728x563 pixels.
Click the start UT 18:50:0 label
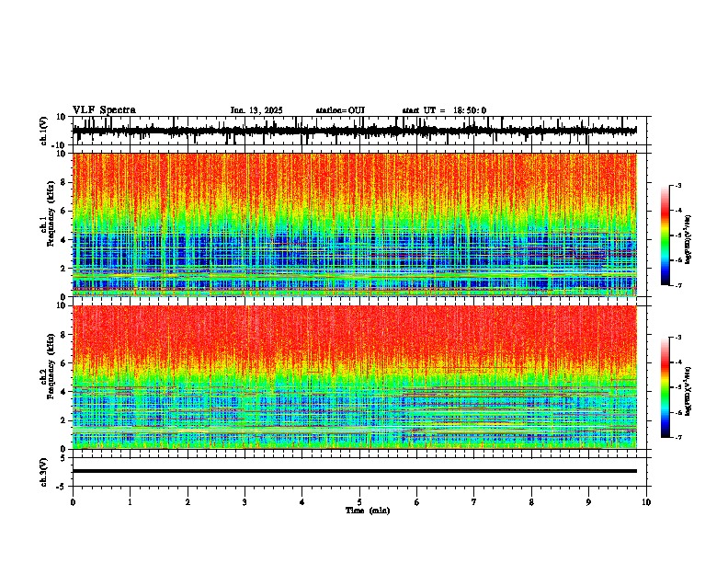pyautogui.click(x=444, y=110)
